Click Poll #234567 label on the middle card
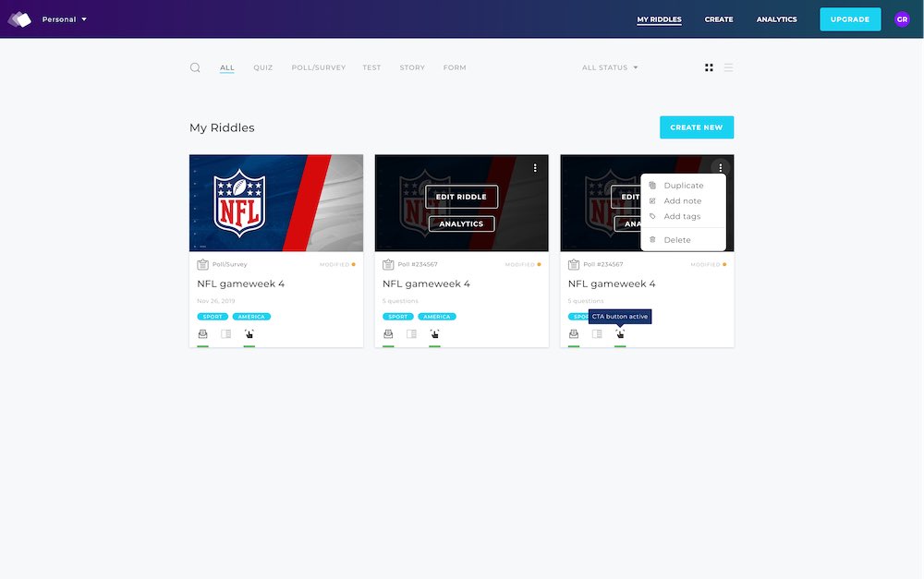Viewport: 924px width, 579px height. pyautogui.click(x=418, y=264)
